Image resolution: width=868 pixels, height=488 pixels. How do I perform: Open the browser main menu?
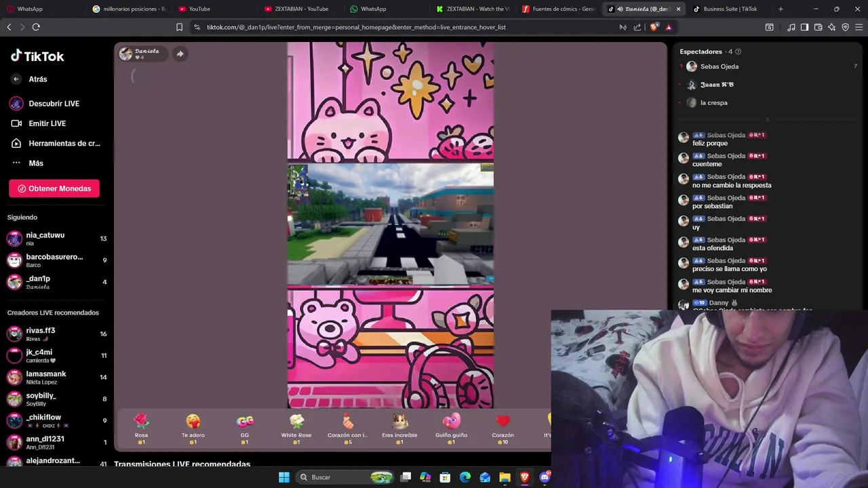point(859,27)
